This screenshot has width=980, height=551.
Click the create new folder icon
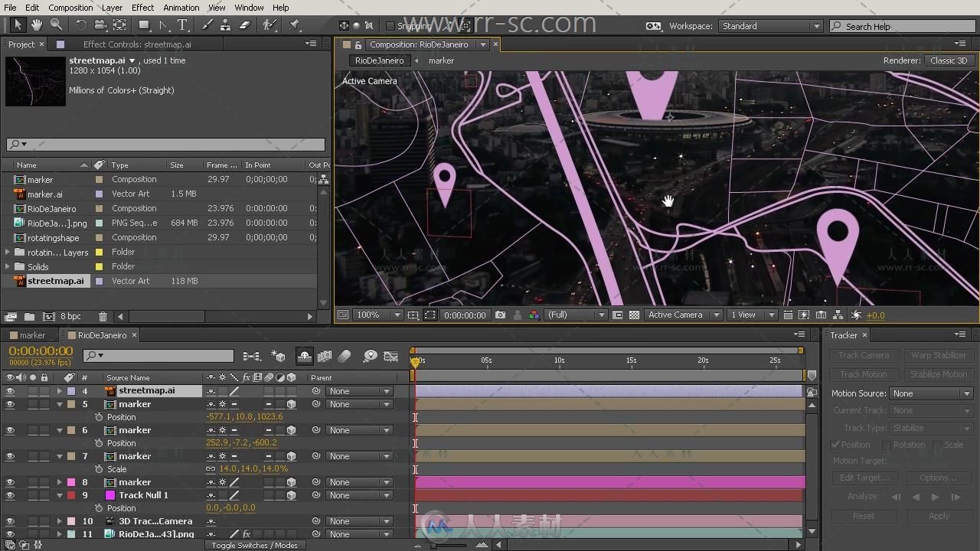click(x=29, y=316)
